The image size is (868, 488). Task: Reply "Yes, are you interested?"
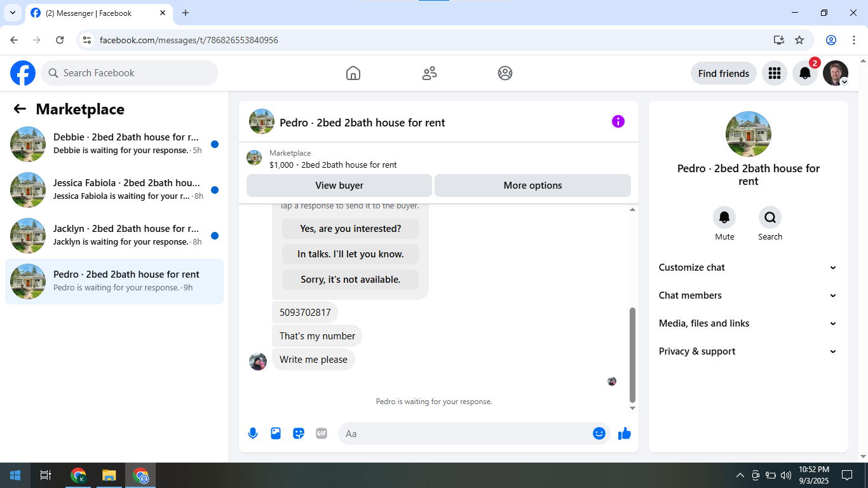351,229
